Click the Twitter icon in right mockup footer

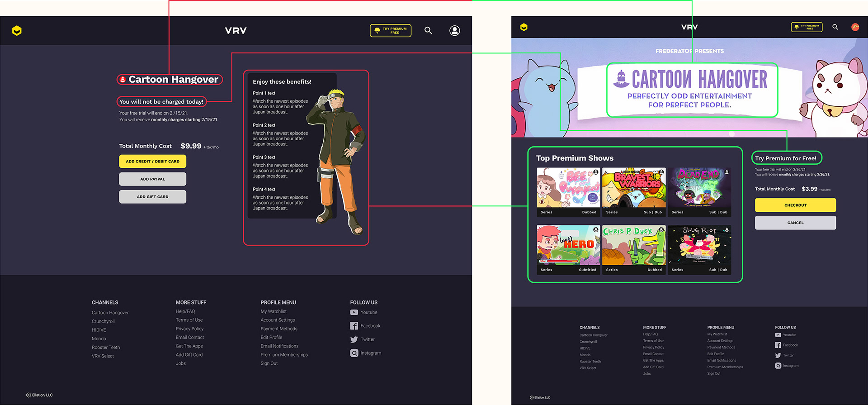click(x=778, y=356)
